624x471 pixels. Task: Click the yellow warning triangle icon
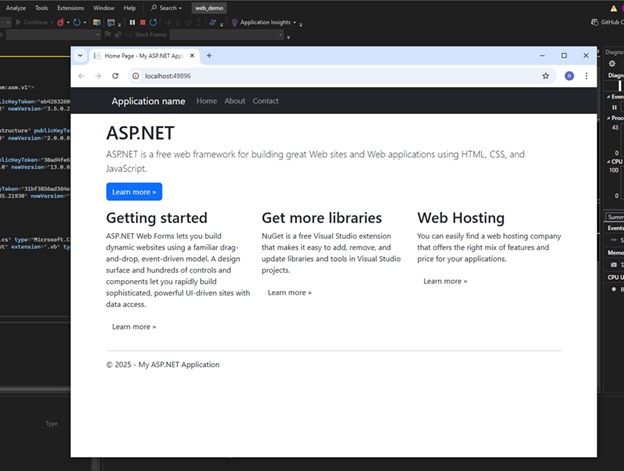[x=613, y=8]
